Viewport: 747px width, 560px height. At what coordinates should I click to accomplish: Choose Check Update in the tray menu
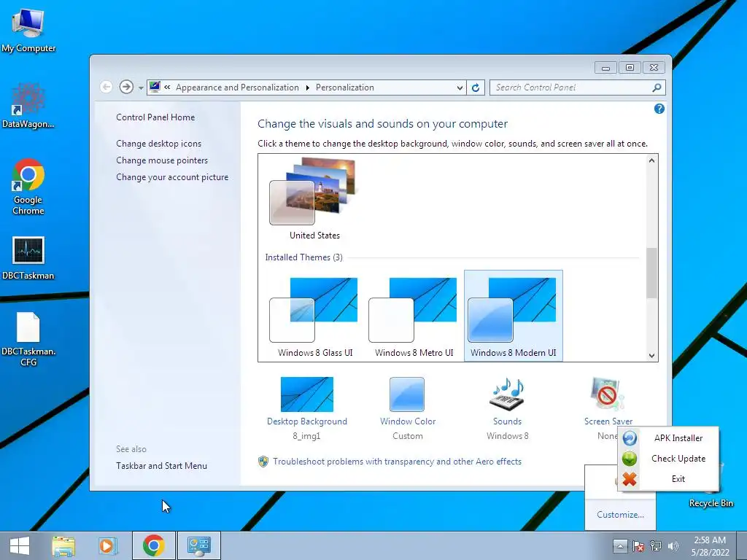[x=668, y=459]
